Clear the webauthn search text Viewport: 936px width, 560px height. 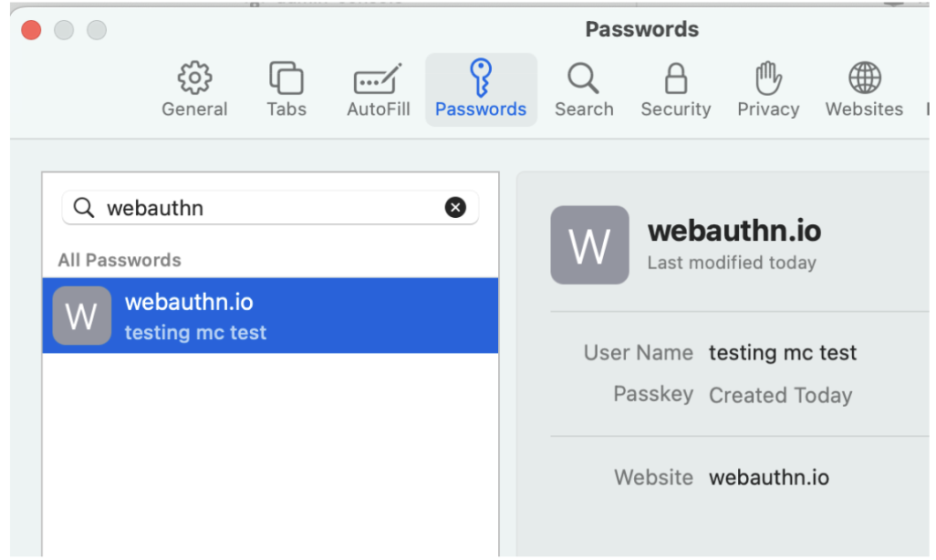[455, 207]
